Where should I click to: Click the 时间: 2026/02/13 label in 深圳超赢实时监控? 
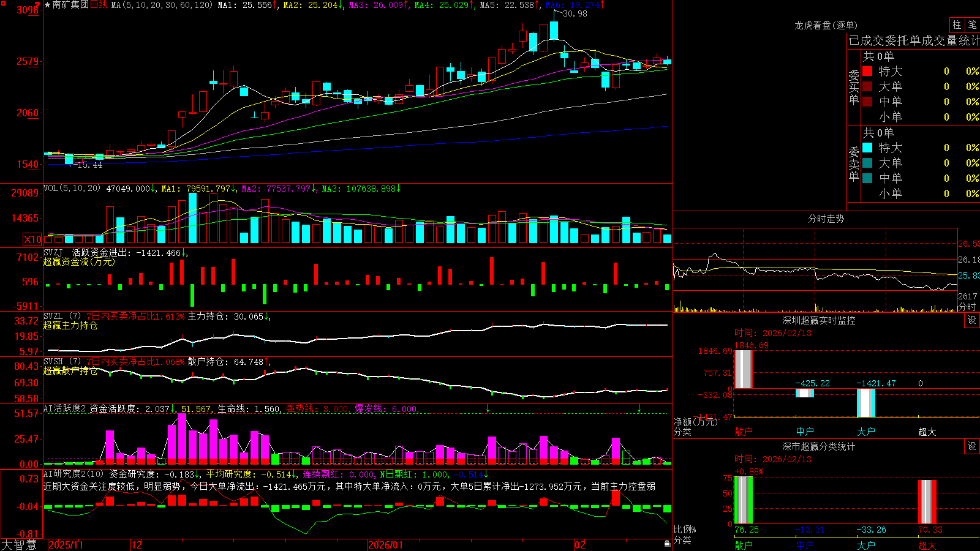tap(773, 333)
